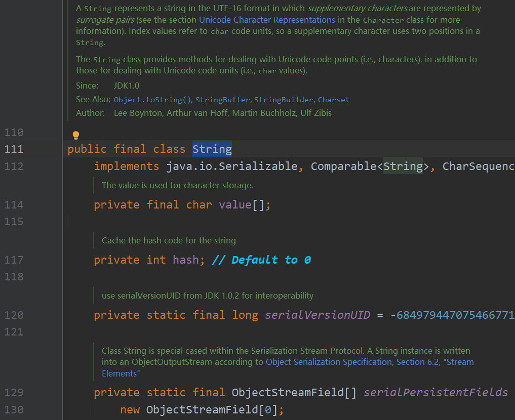This screenshot has width=515, height=420.
Task: Open the Object.toString() See Also link
Action: pyautogui.click(x=152, y=100)
